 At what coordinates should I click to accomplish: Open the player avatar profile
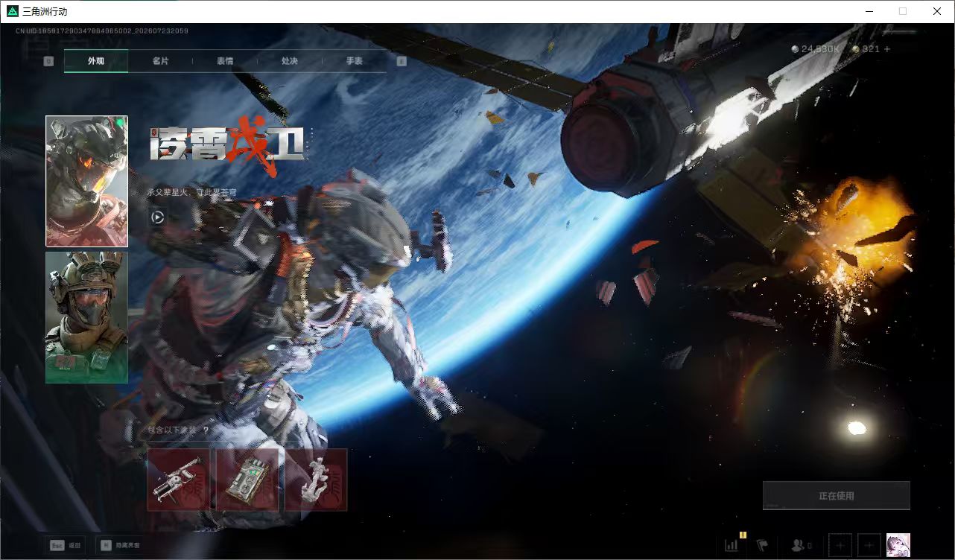(x=898, y=546)
